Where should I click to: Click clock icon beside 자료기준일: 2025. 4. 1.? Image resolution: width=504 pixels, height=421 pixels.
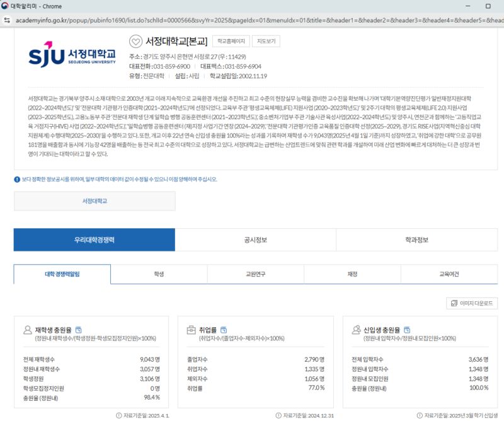coord(119,415)
